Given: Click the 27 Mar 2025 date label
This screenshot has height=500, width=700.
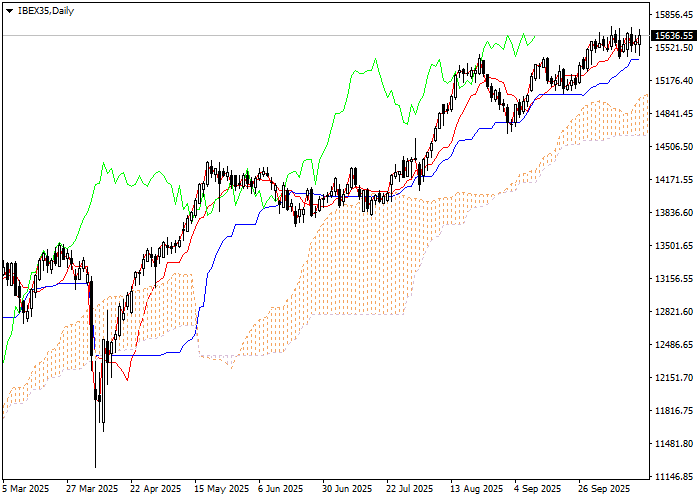Looking at the screenshot, I should pos(92,489).
